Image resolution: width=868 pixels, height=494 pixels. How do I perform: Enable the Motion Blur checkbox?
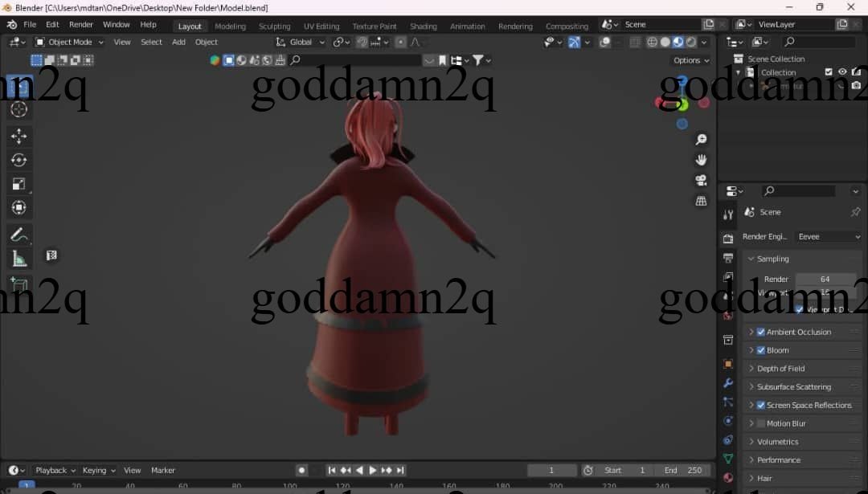760,423
